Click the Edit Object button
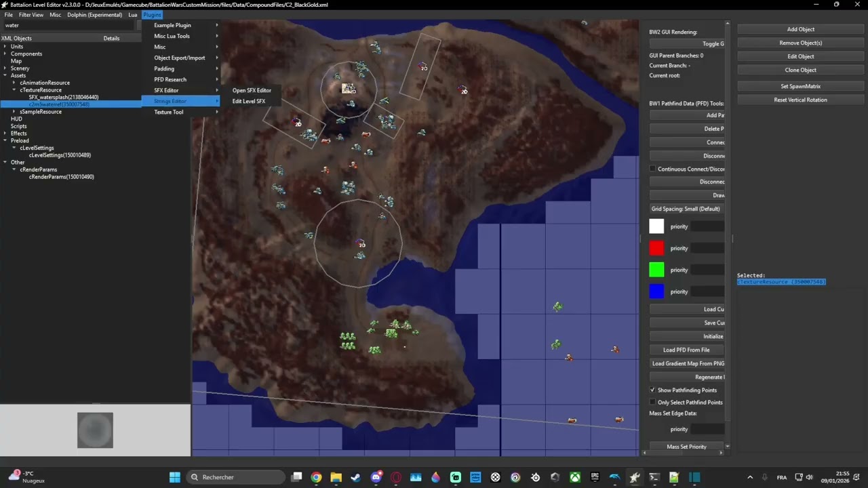Image resolution: width=868 pixels, height=488 pixels. pyautogui.click(x=801, y=56)
